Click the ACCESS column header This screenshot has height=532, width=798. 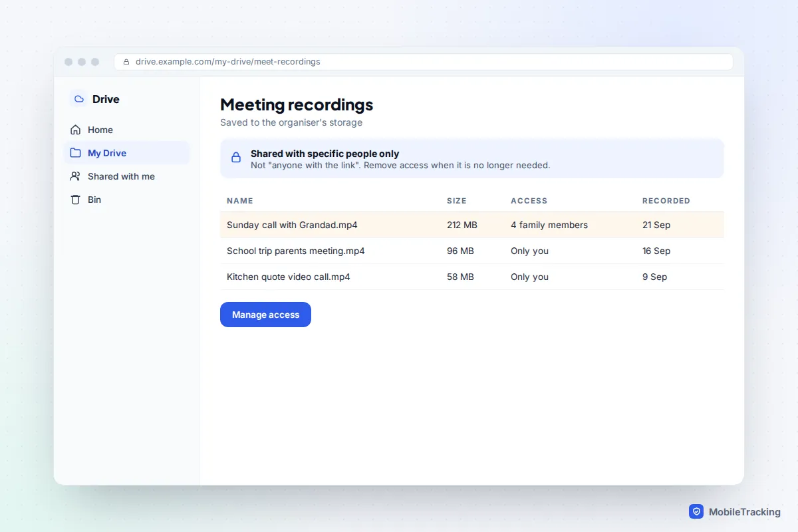(x=529, y=201)
